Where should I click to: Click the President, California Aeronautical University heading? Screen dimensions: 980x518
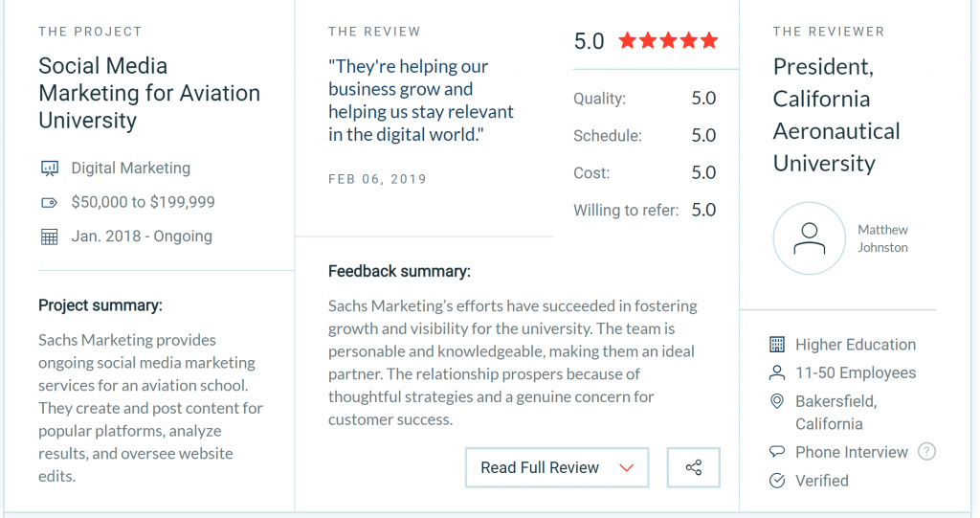click(x=836, y=115)
